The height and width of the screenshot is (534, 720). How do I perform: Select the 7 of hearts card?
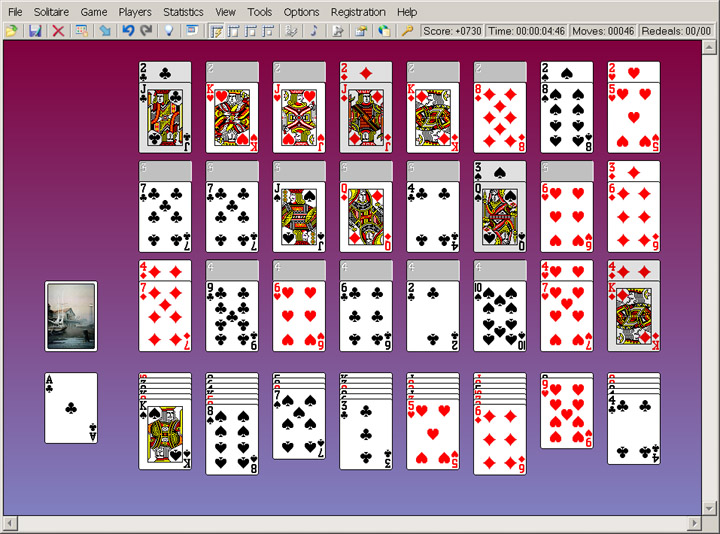(x=567, y=316)
